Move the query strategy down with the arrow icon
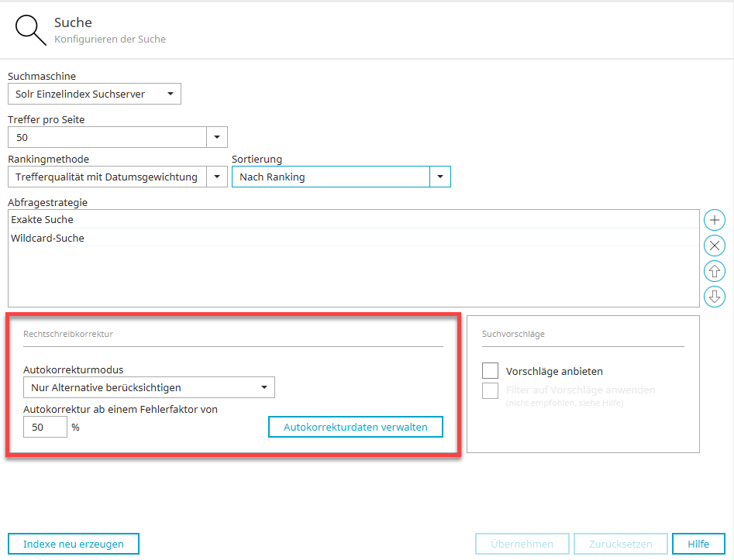 click(714, 296)
